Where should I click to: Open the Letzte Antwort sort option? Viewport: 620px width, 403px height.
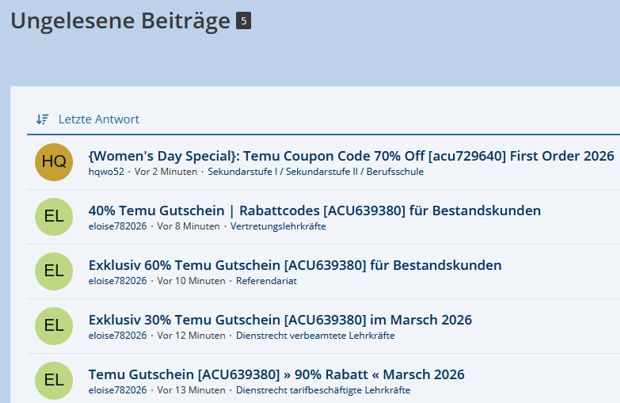tap(98, 119)
